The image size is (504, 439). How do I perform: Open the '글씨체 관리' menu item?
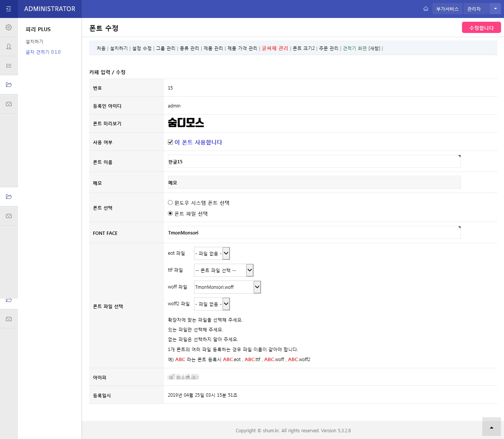pos(275,48)
